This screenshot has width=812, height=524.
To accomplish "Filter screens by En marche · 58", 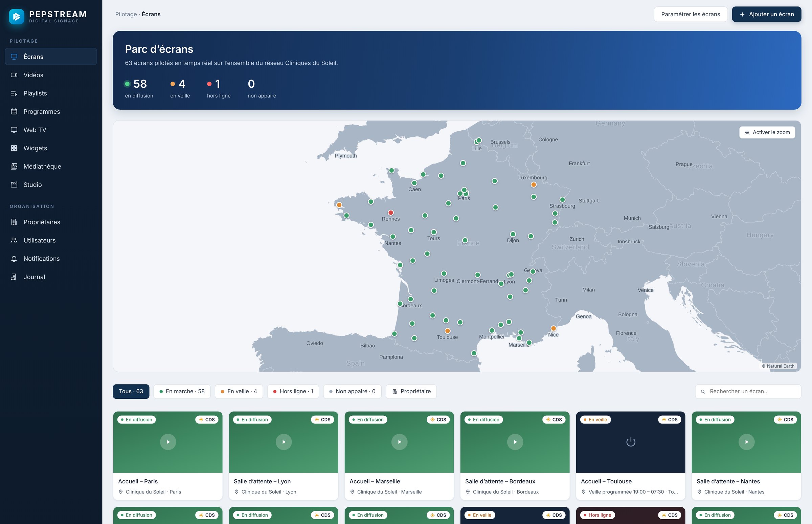I will click(182, 391).
